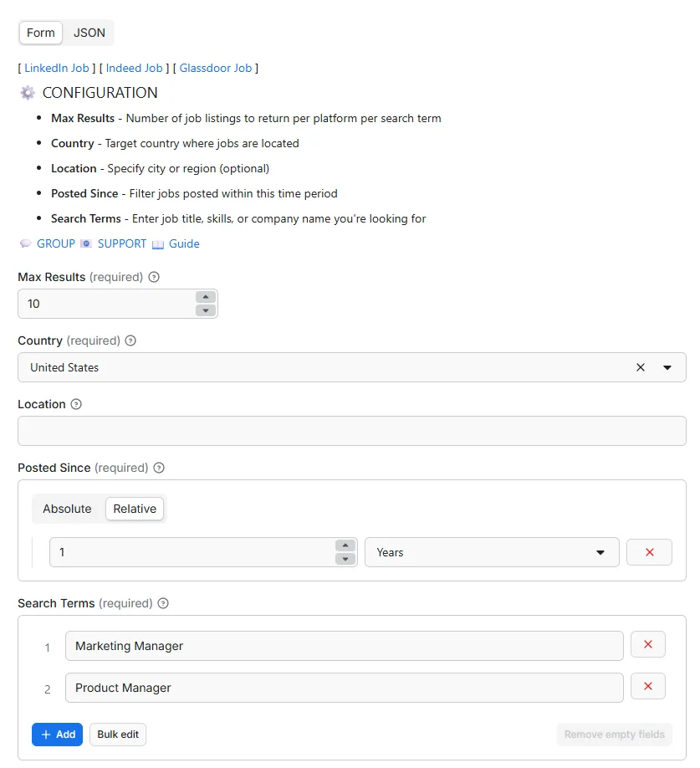The image size is (700, 768).
Task: Click the help icon beside Max Results
Action: tap(153, 277)
